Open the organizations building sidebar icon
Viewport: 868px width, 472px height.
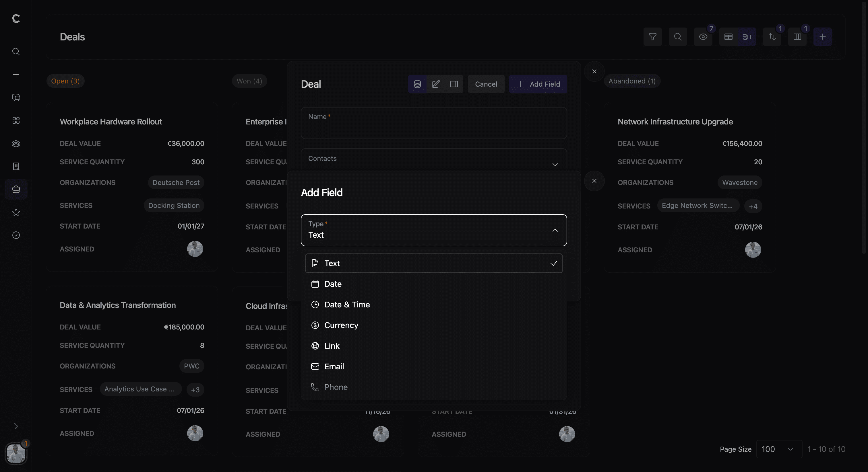tap(16, 166)
